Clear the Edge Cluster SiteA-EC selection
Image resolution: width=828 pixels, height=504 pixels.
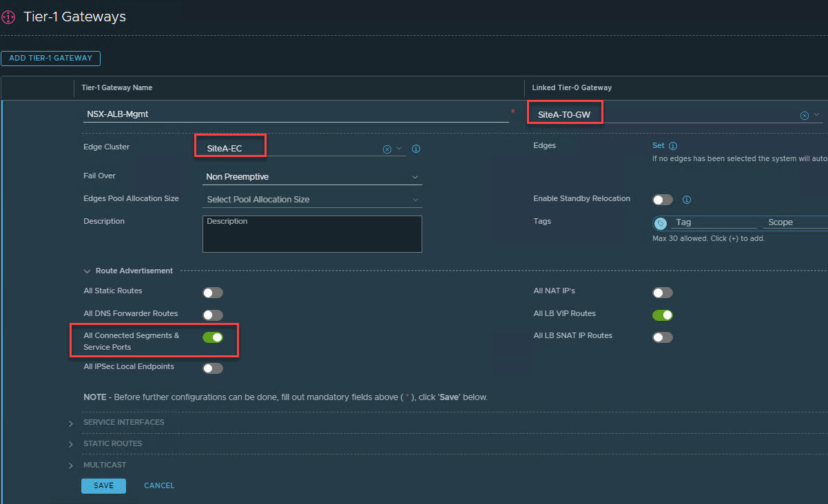pos(386,149)
